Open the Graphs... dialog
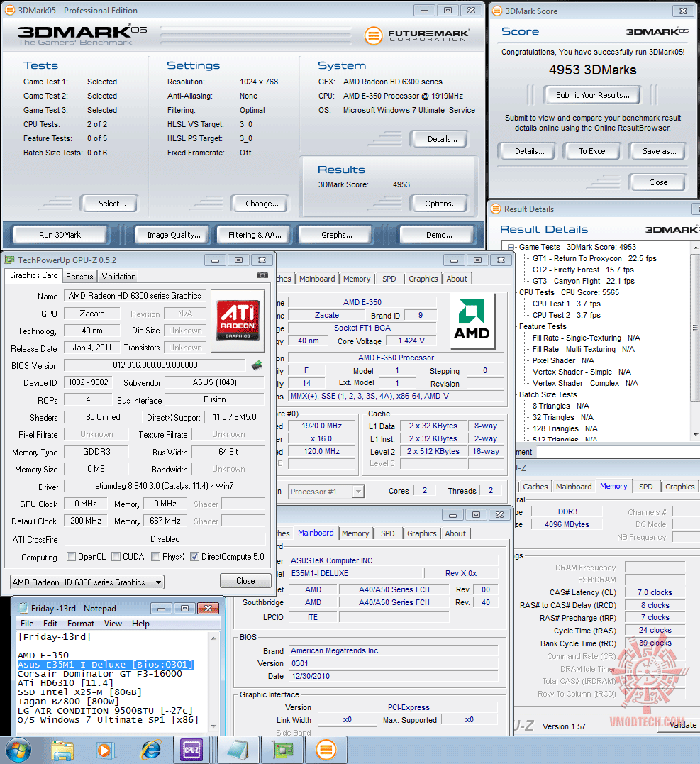The image size is (700, 764). coord(337,234)
